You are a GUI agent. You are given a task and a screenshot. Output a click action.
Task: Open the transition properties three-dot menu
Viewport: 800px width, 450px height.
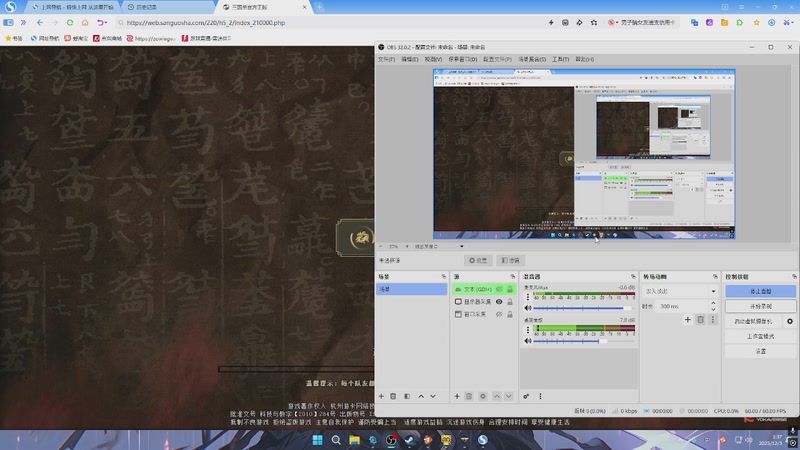pyautogui.click(x=713, y=320)
